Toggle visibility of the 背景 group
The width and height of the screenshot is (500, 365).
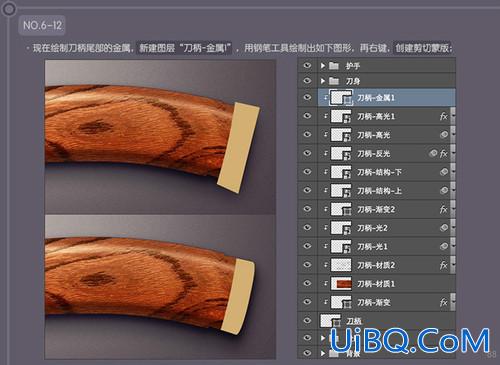point(307,353)
